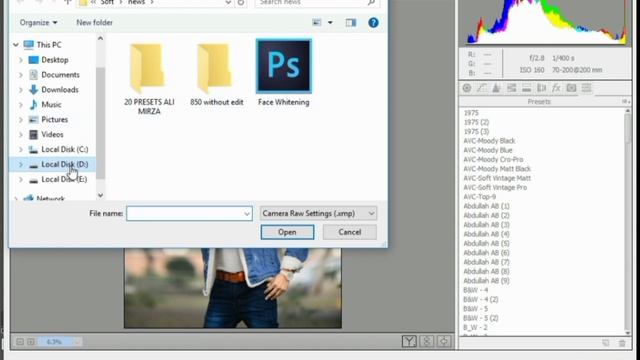This screenshot has height=360, width=640.
Task: Click the New folder button
Action: point(94,22)
